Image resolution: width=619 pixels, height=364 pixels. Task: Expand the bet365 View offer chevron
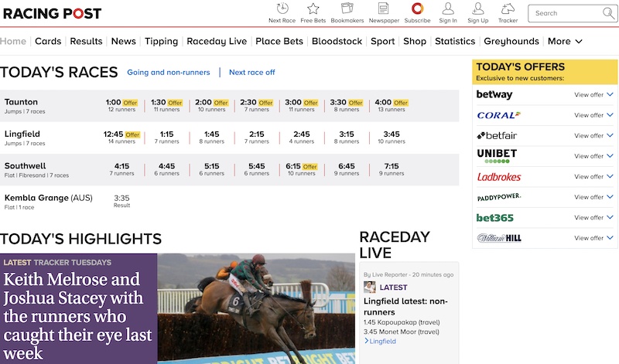click(610, 217)
